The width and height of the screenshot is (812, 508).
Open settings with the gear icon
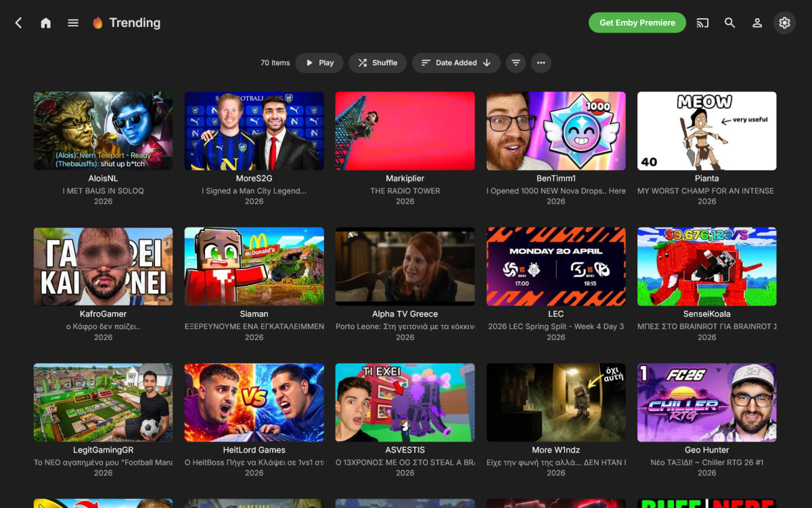click(784, 23)
